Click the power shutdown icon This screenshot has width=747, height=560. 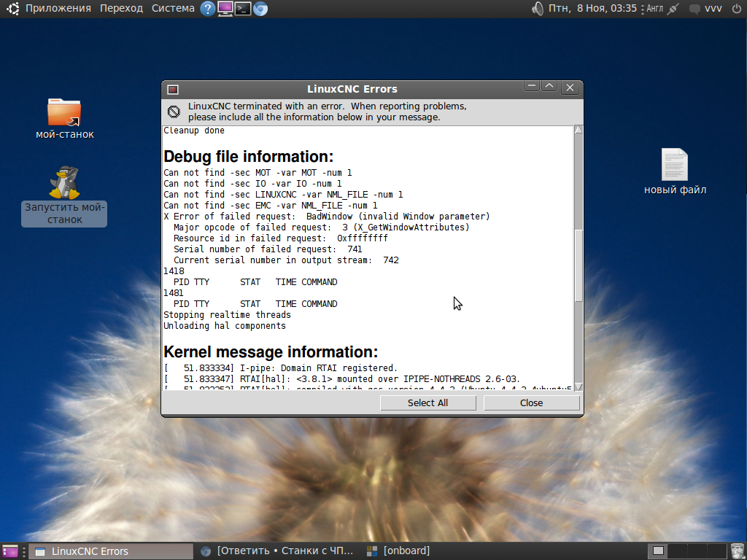[736, 9]
